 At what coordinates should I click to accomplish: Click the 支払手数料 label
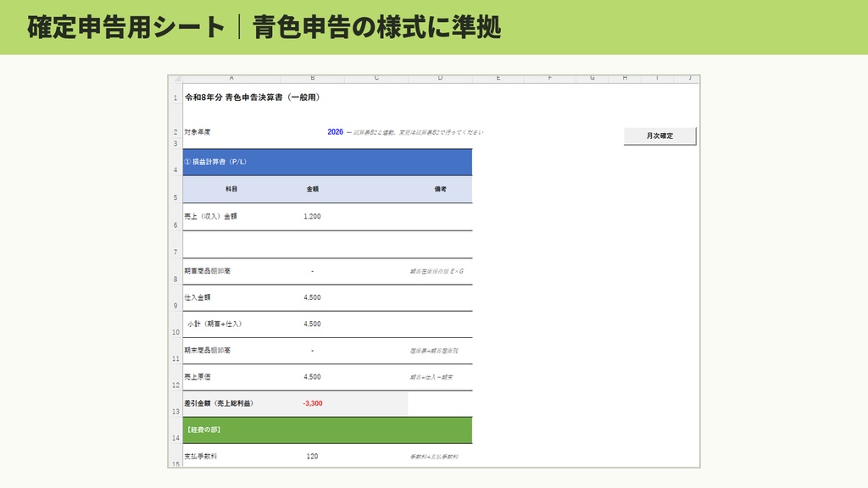click(200, 457)
